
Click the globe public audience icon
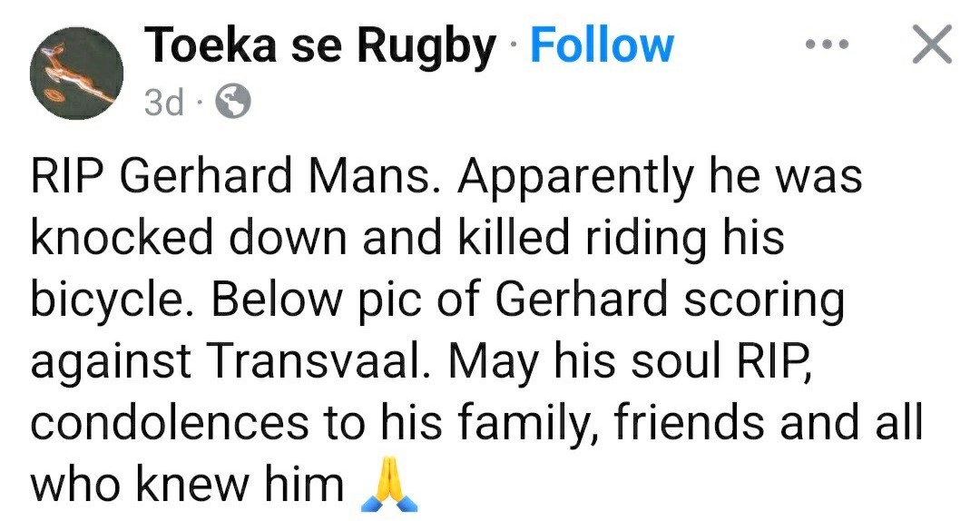[x=232, y=104]
